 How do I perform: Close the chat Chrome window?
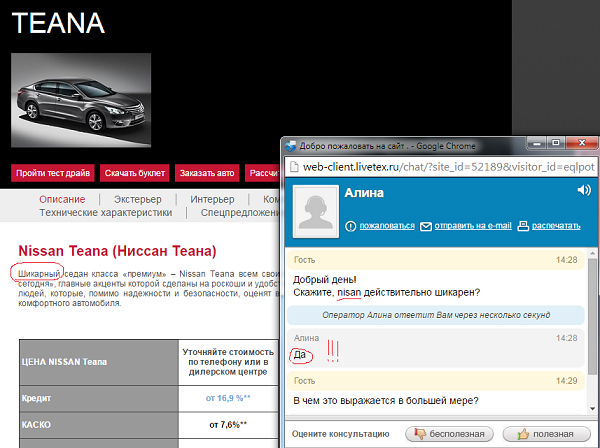(582, 143)
